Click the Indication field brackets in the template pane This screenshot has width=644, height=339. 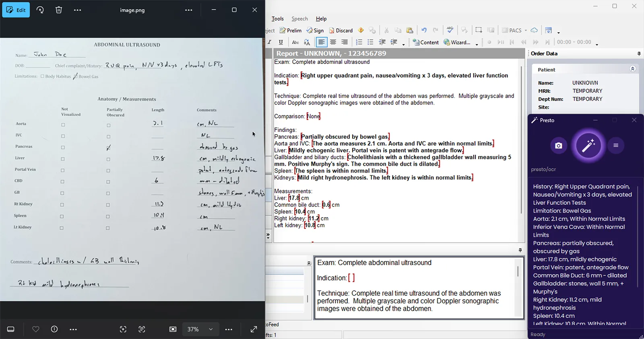click(x=351, y=278)
